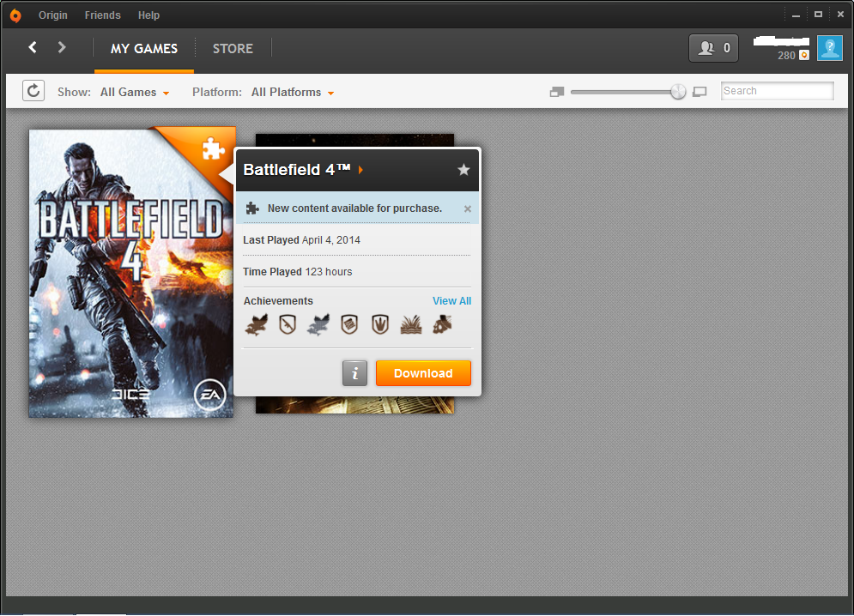854x616 pixels.
Task: Open the Help menu
Action: point(148,15)
